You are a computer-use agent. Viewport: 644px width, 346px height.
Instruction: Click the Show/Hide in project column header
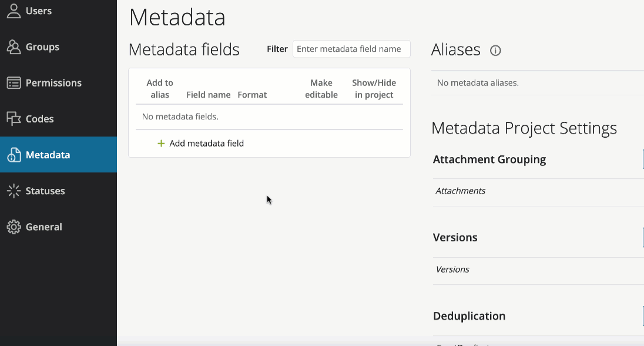(x=374, y=88)
